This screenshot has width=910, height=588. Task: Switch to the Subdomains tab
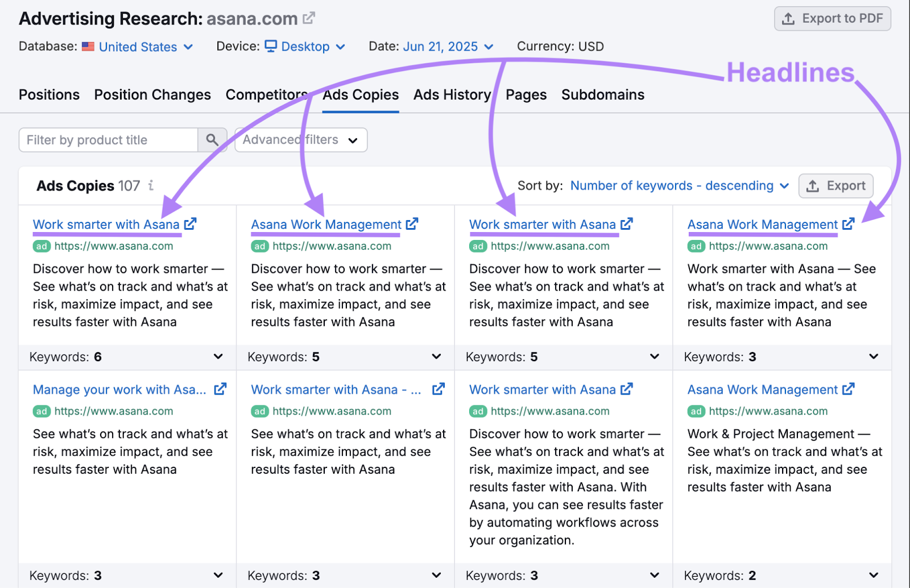602,94
